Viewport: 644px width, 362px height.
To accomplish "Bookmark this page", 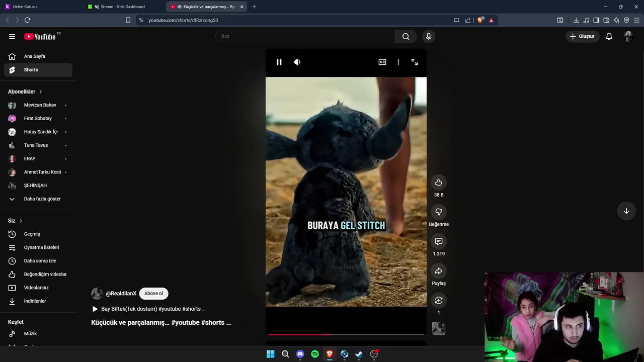I will [x=128, y=20].
